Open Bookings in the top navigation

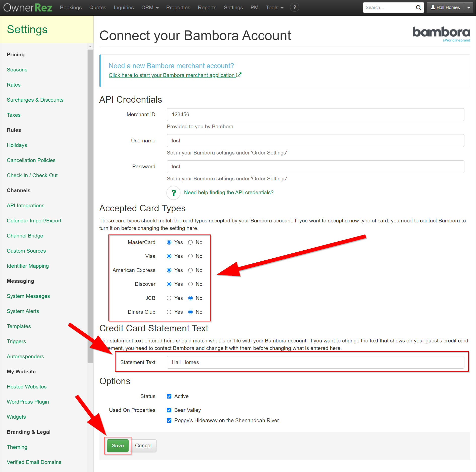[x=71, y=8]
